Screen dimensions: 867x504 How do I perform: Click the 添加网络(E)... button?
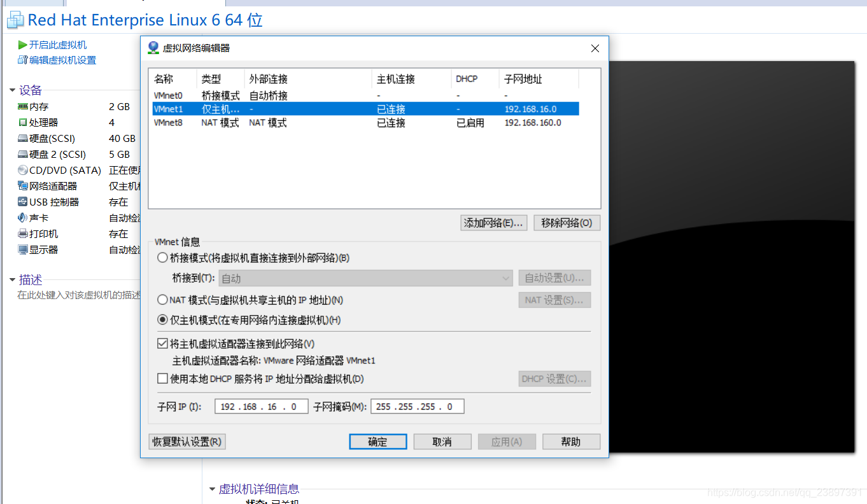coord(493,223)
